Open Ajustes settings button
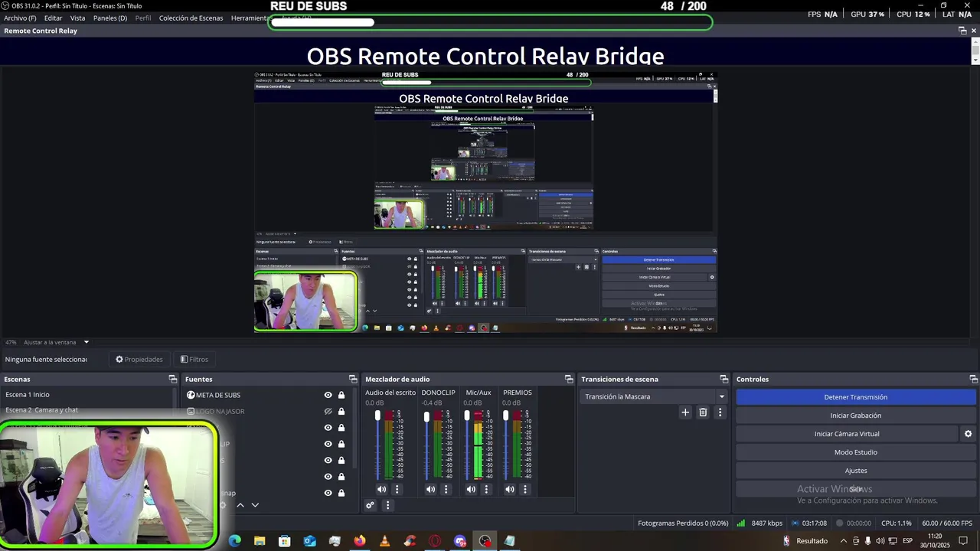Viewport: 980px width, 551px height. [856, 471]
